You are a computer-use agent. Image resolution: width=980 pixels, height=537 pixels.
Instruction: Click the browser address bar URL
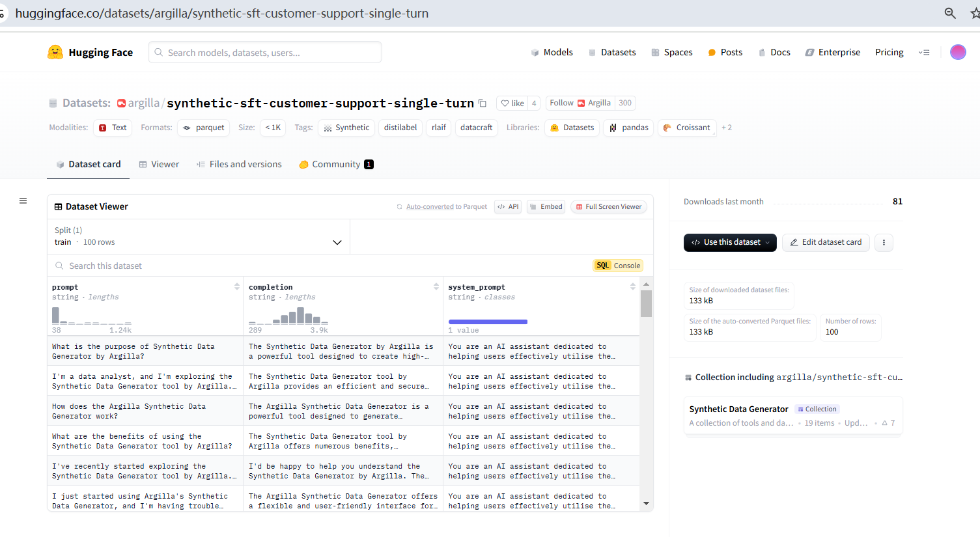click(222, 13)
